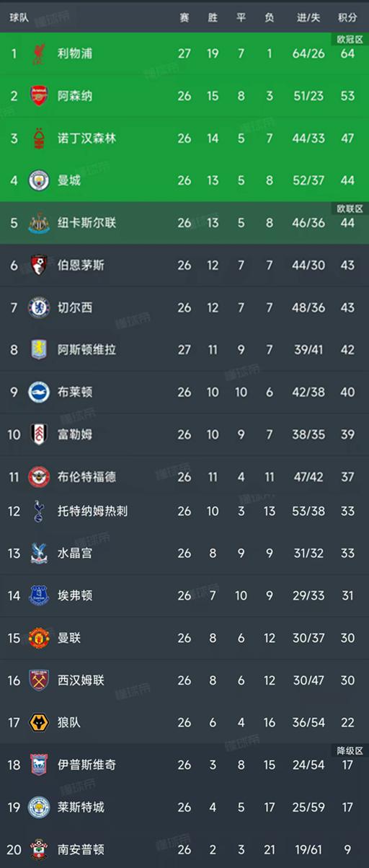Click the 降级区 zone label
369x868 pixels.
pyautogui.click(x=350, y=750)
